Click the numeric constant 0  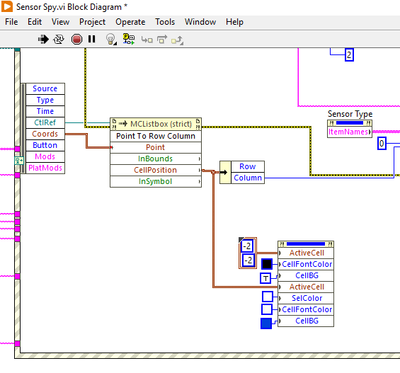382,144
